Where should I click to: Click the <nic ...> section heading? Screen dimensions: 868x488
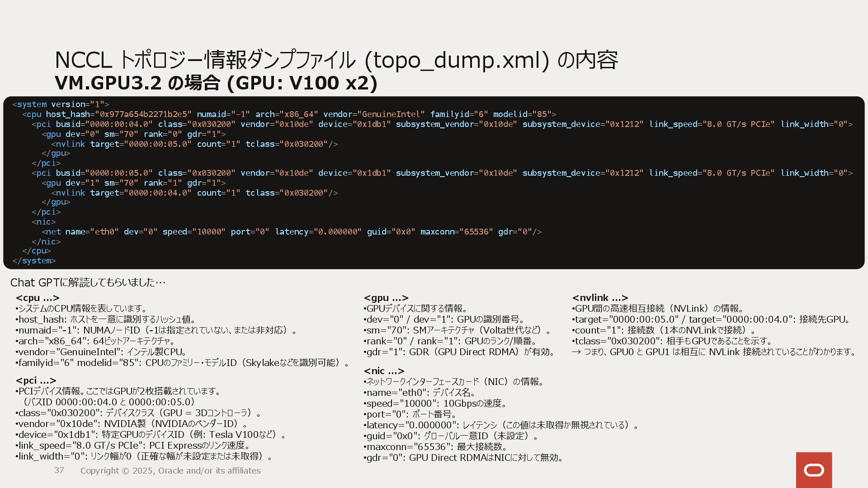tap(384, 371)
